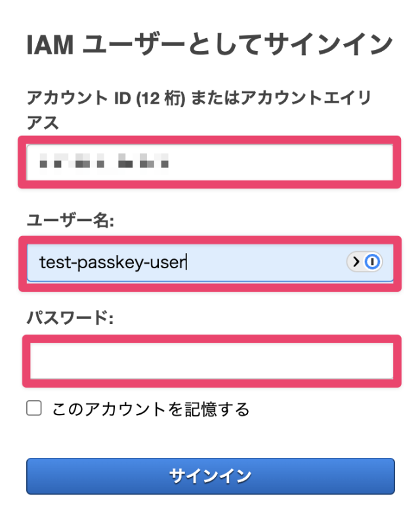The image size is (420, 509).
Task: Click the word アス in the label
Action: click(43, 122)
